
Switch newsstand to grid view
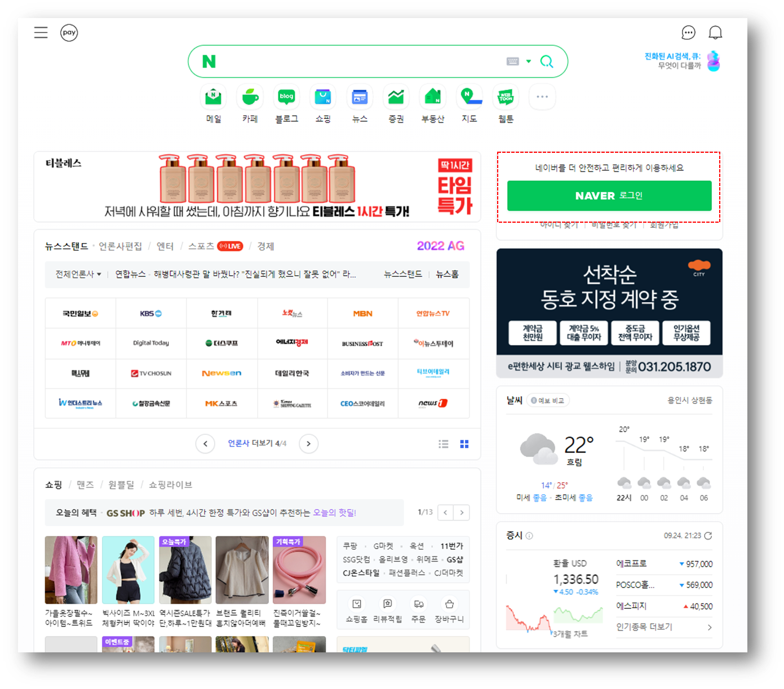coord(464,444)
